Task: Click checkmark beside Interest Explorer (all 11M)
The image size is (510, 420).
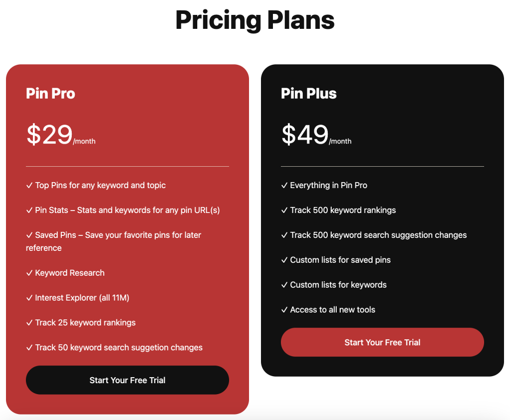Action: [x=29, y=298]
